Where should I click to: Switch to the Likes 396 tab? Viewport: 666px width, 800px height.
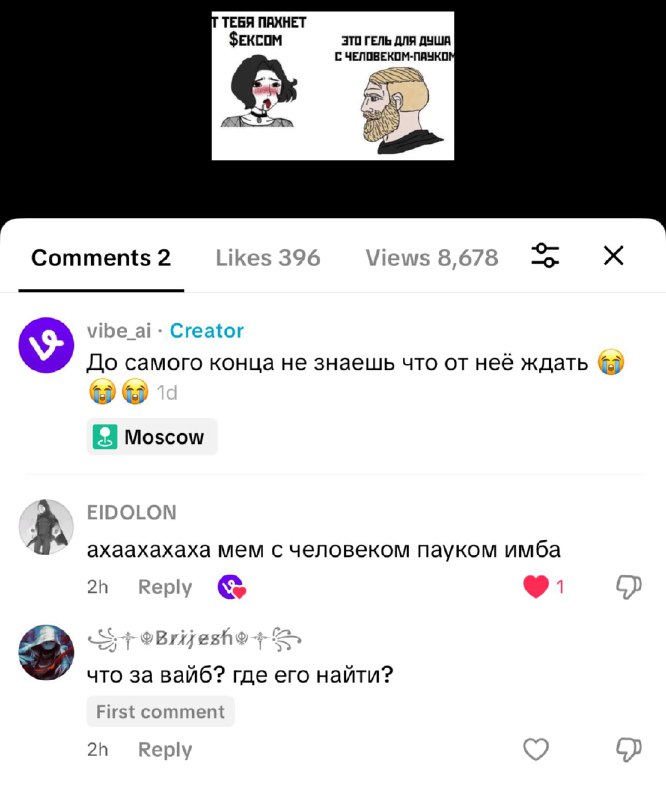point(268,258)
